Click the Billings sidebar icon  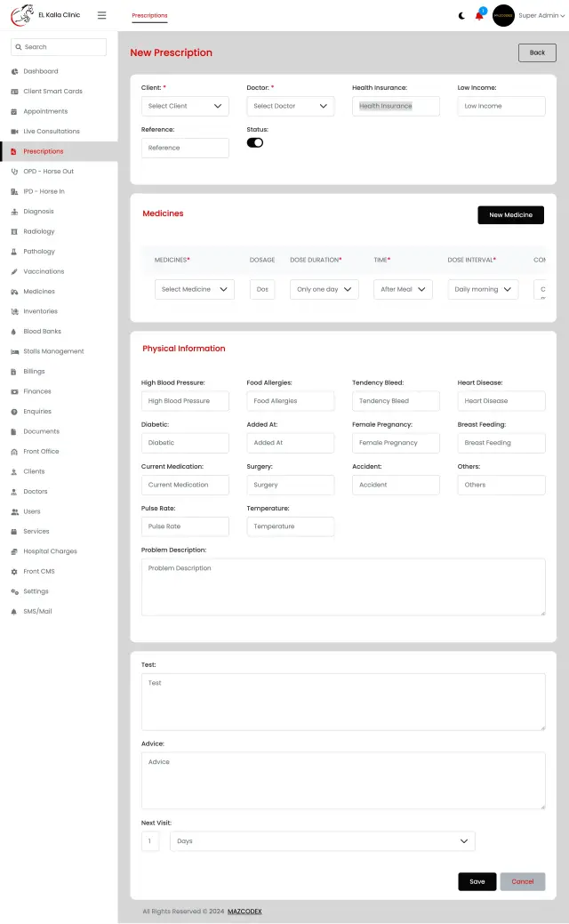click(x=14, y=372)
